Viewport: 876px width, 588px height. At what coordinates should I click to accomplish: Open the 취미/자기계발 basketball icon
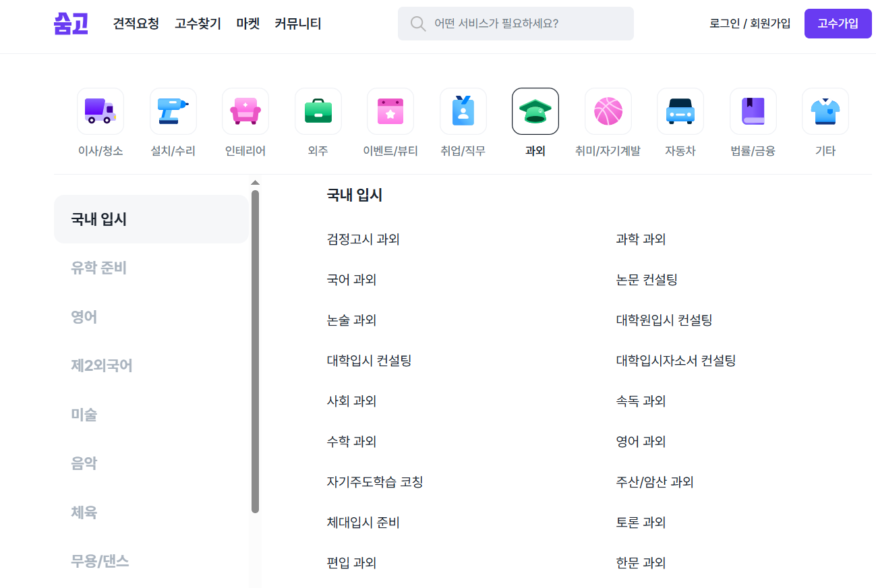[608, 111]
